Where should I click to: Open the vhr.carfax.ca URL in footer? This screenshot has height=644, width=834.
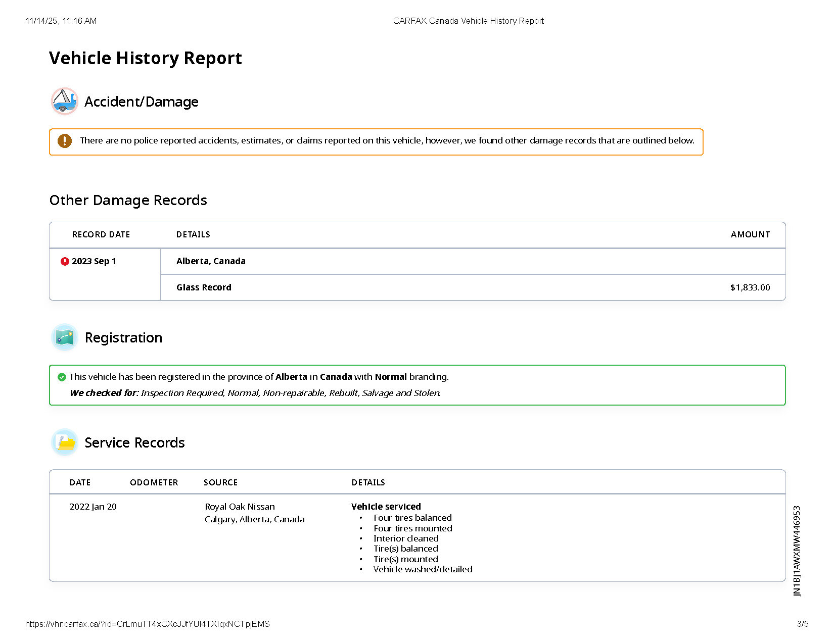point(147,624)
